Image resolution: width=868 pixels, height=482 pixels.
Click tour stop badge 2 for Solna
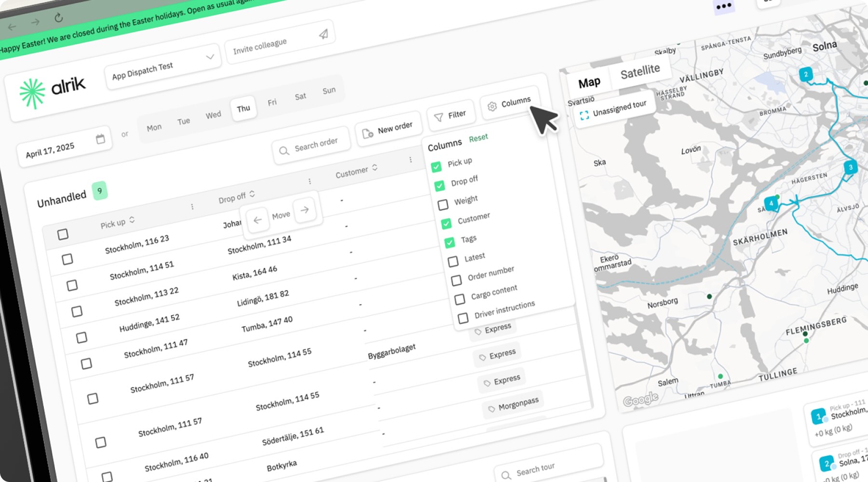click(x=827, y=464)
